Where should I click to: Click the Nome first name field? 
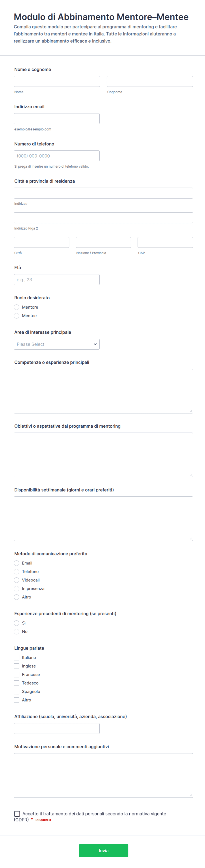[x=57, y=81]
